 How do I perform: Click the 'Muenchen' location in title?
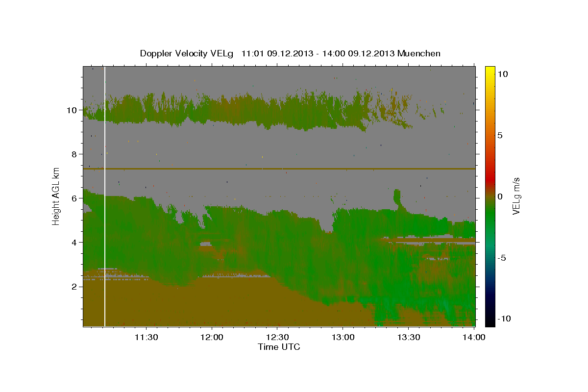pyautogui.click(x=419, y=53)
